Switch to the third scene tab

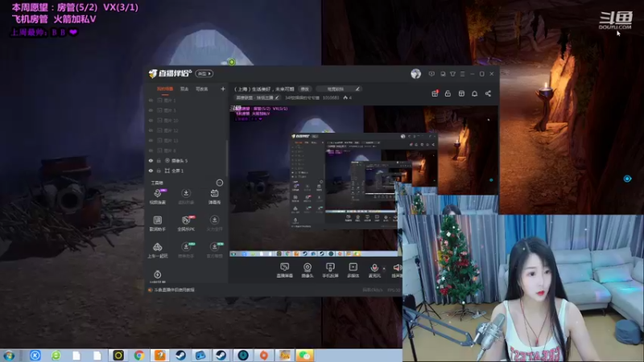(202, 88)
